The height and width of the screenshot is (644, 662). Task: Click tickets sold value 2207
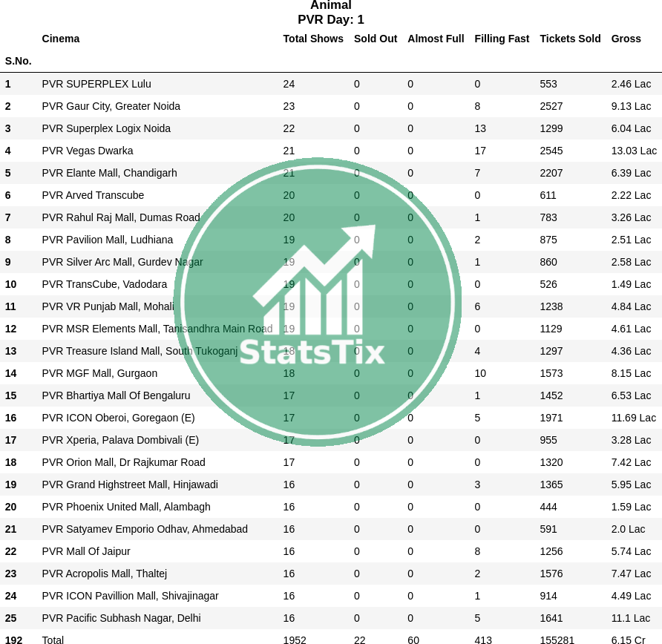(x=551, y=173)
